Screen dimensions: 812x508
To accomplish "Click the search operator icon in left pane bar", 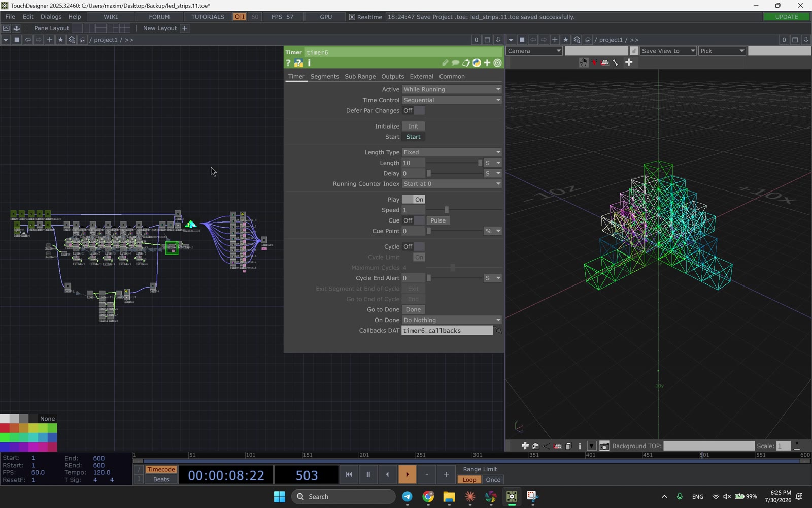I will coord(72,40).
